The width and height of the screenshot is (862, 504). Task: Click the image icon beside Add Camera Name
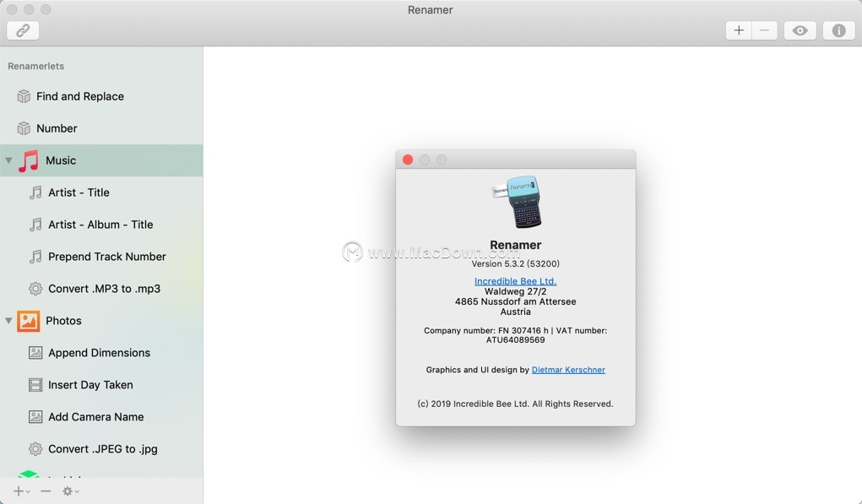click(35, 416)
